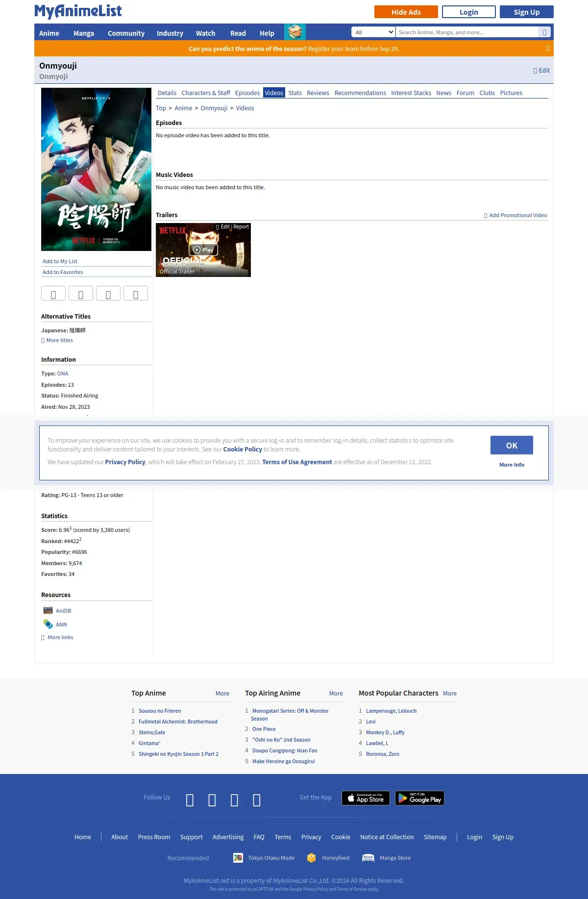Click the Tokyo Otaku Mode icon

coord(238,858)
